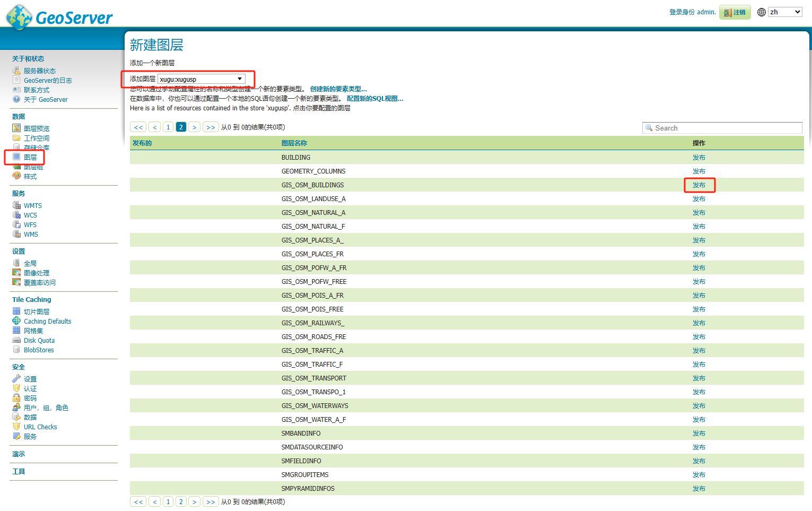Open the zh language selector dropdown
Viewport: 812px width, 511px height.
[785, 12]
